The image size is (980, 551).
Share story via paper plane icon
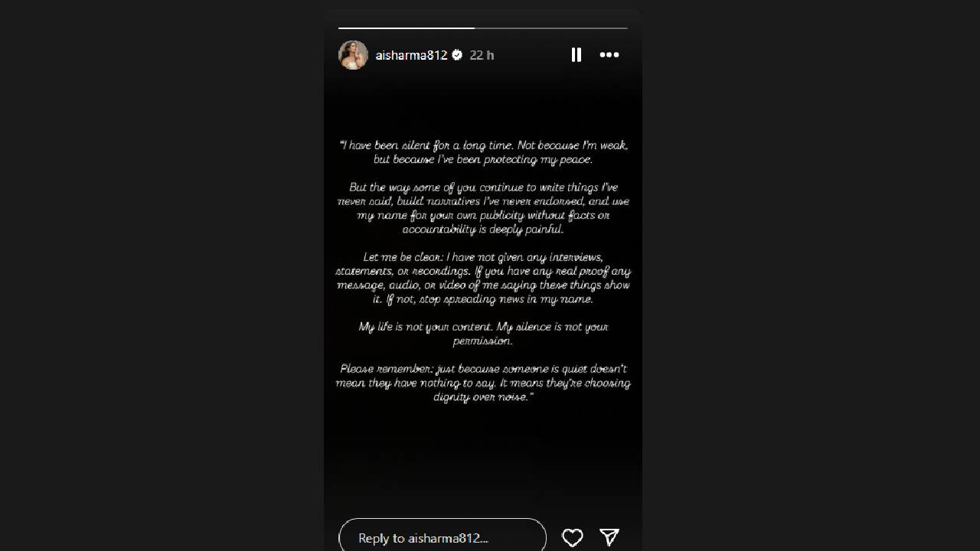(x=609, y=538)
